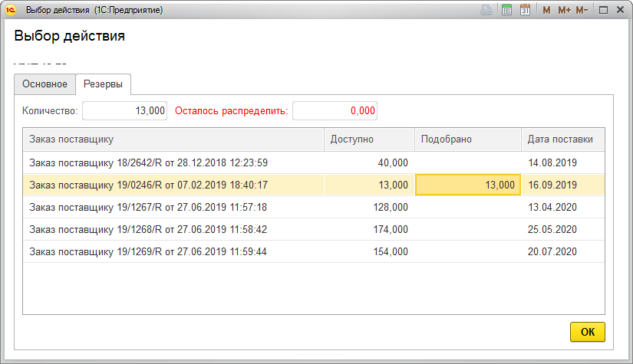Close the Выбор действия dialog
The image size is (633, 364).
coord(621,11)
